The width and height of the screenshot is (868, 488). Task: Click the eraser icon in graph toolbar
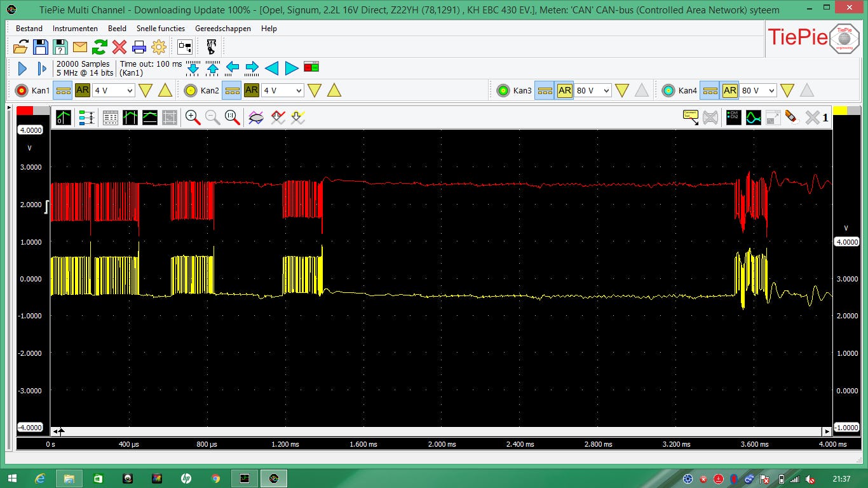pyautogui.click(x=791, y=117)
